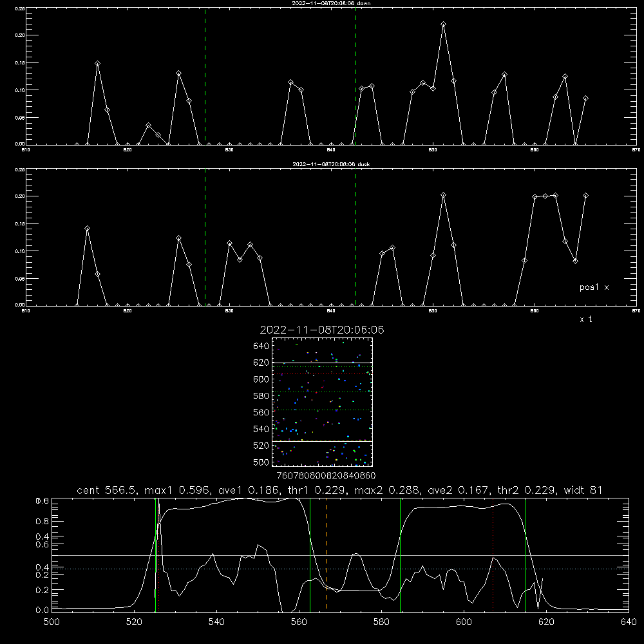Click the red dotted line near 607
This screenshot has height=644, width=644.
tap(493, 554)
